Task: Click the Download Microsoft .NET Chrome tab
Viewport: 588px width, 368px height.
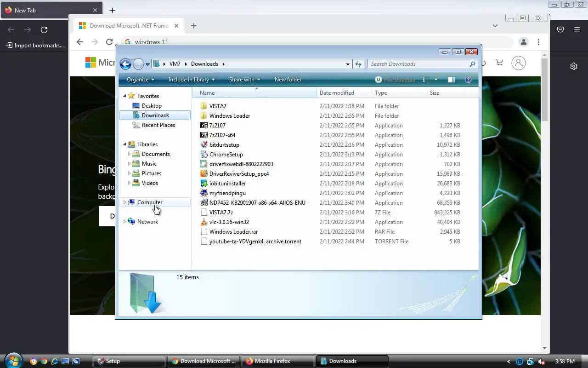Action: [129, 26]
